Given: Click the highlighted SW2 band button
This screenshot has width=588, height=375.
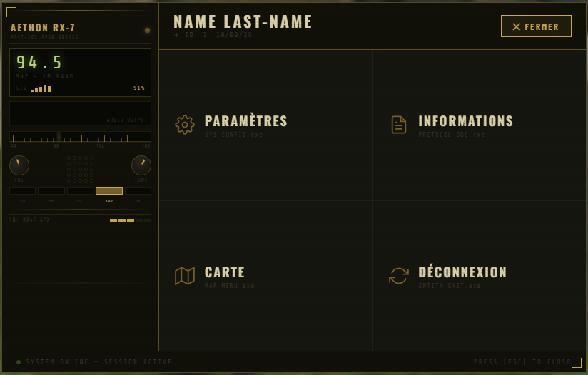Looking at the screenshot, I should coord(109,191).
